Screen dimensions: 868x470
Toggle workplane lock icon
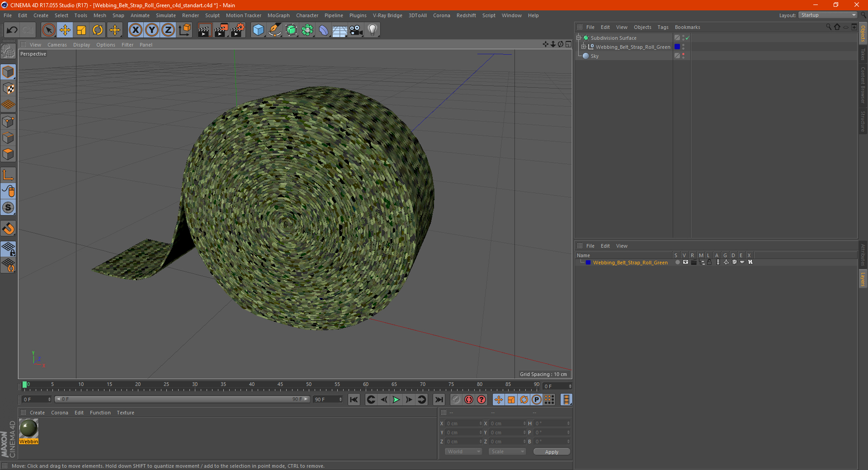point(9,249)
